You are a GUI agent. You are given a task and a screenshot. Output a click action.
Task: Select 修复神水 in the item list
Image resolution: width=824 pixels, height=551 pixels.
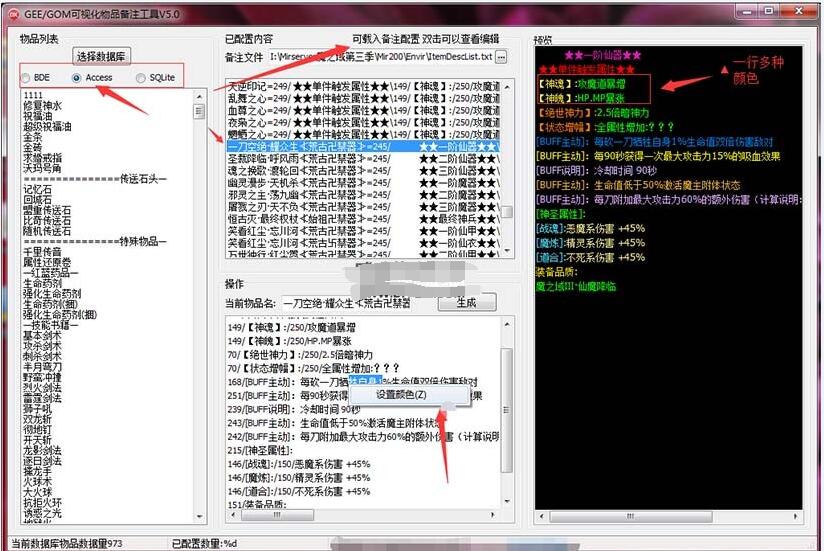[42, 105]
